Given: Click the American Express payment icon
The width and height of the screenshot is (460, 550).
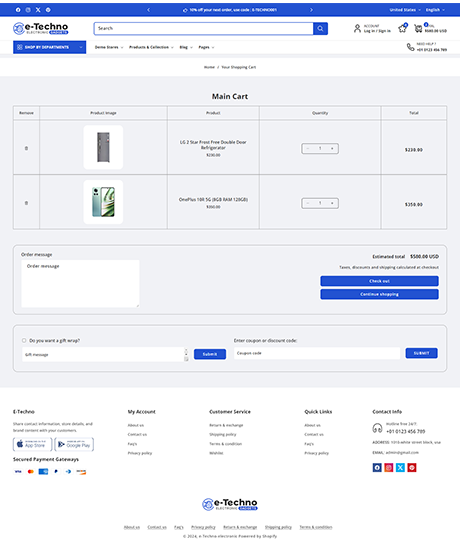Looking at the screenshot, I should click(x=43, y=471).
